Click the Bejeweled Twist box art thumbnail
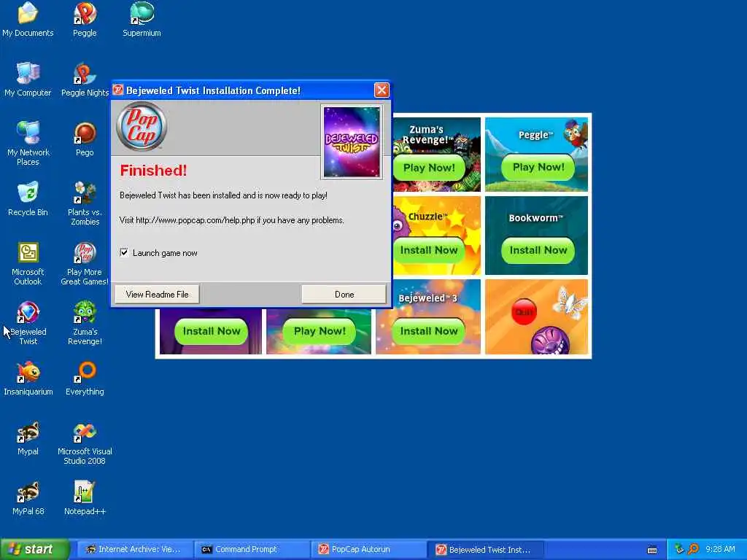The width and height of the screenshot is (747, 560). [352, 142]
